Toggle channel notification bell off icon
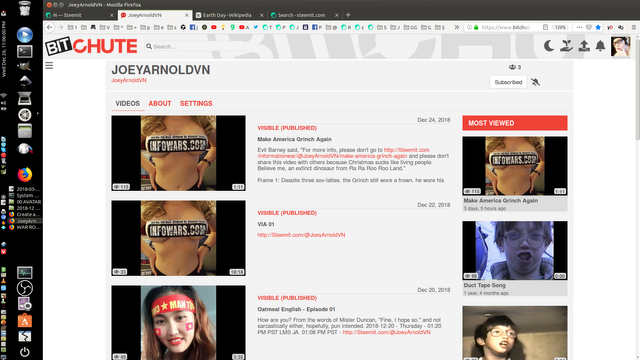This screenshot has height=360, width=640. [536, 82]
